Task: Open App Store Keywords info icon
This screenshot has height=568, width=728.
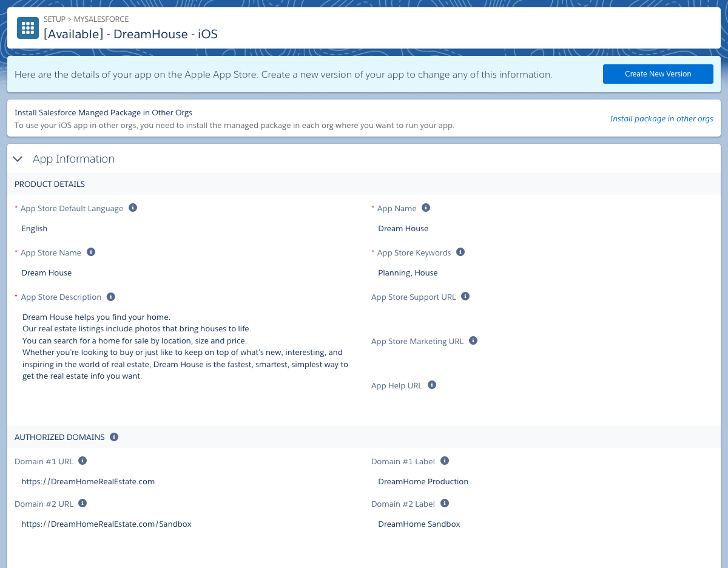Action: click(x=460, y=252)
